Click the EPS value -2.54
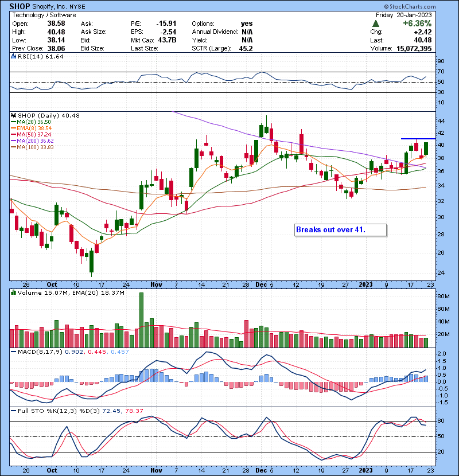The height and width of the screenshot is (476, 459). point(169,32)
